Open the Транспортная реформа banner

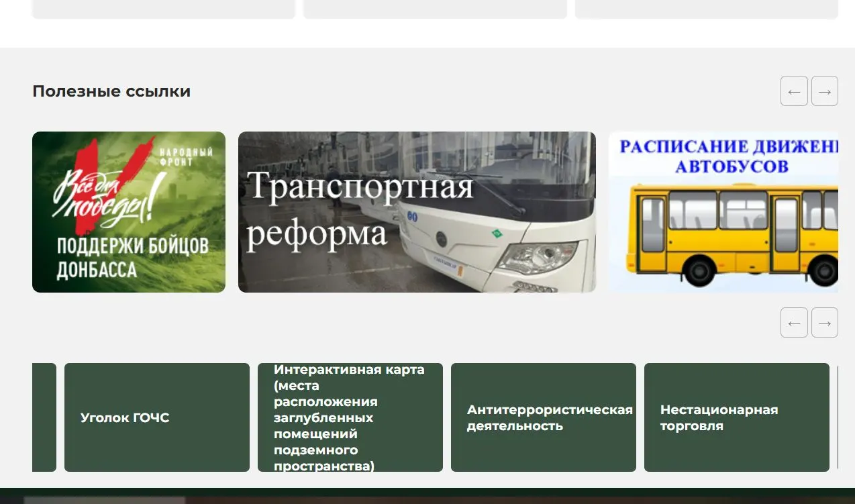[417, 212]
